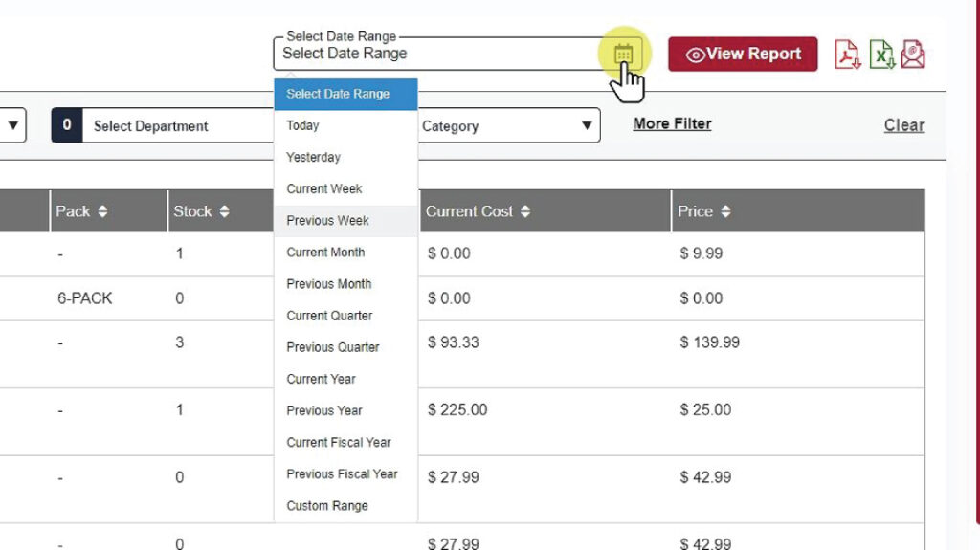Open the Select Department dropdown

point(163,126)
